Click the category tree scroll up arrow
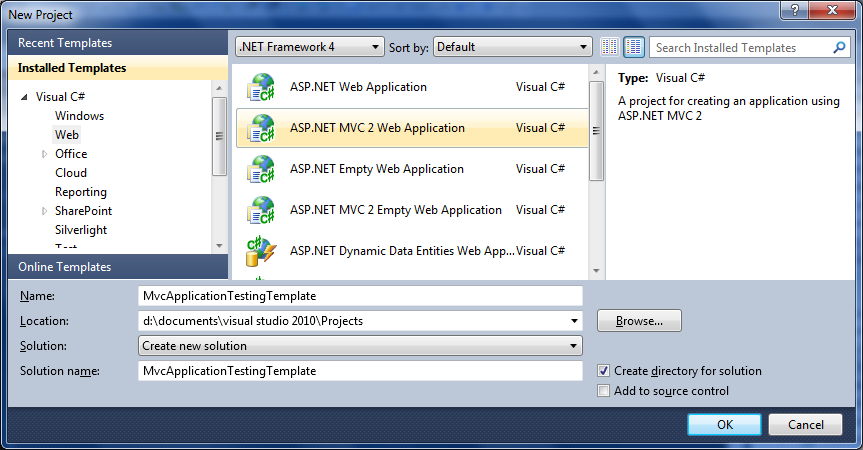 click(219, 88)
